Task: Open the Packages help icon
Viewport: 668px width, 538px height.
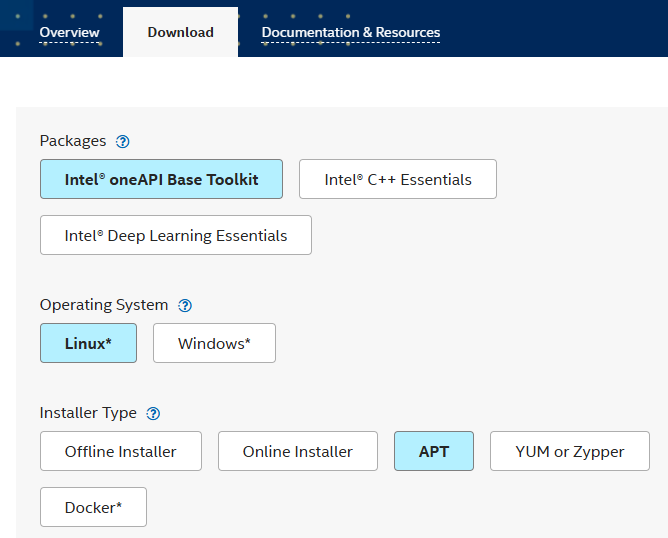Action: tap(123, 141)
